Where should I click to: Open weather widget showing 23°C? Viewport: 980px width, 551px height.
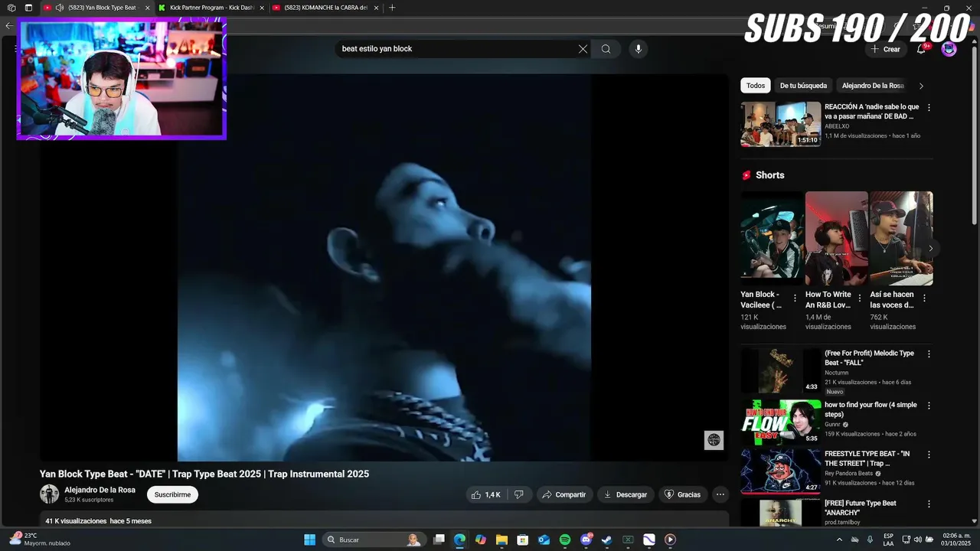pos(38,540)
